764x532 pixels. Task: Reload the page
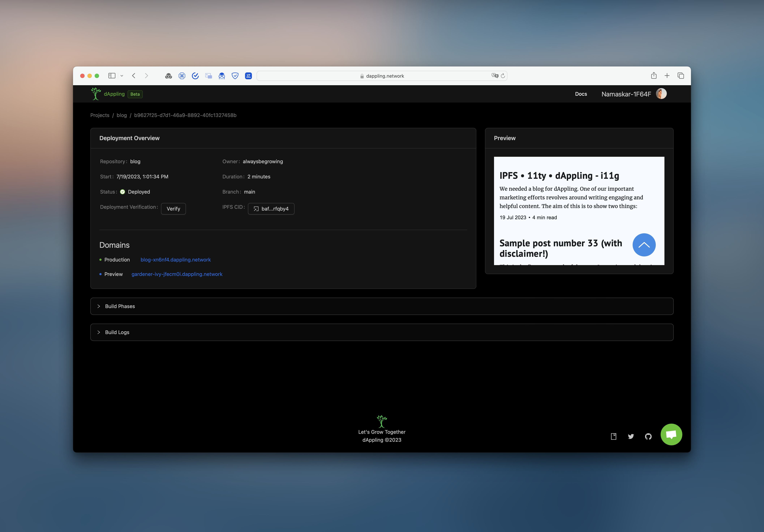[x=503, y=76]
